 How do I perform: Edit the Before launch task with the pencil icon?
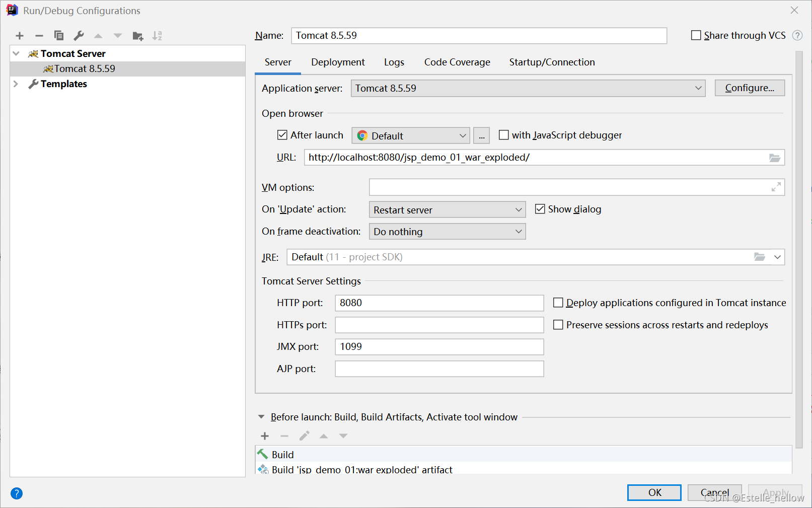(304, 436)
